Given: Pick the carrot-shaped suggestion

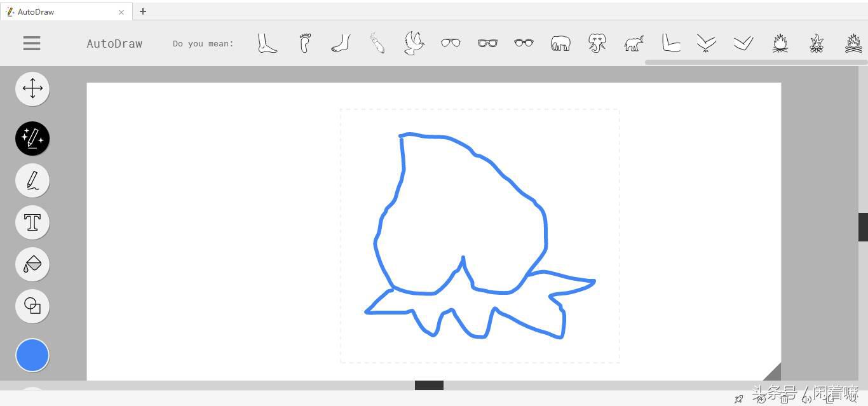Looking at the screenshot, I should click(x=377, y=43).
